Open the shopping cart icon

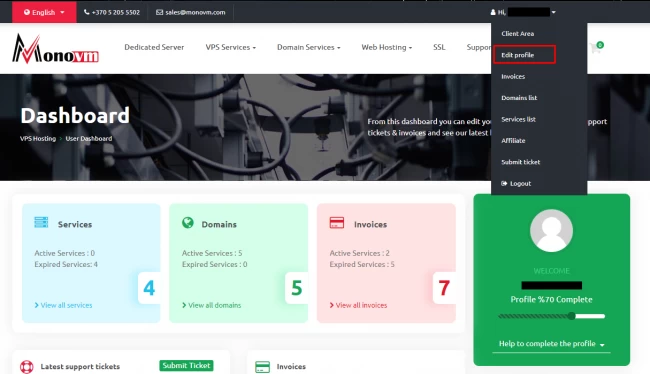[597, 48]
